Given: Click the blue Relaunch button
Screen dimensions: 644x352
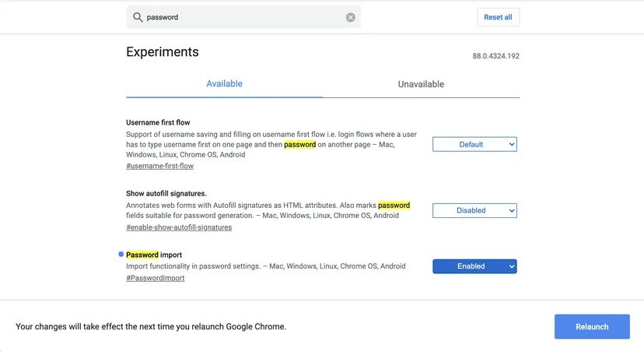Looking at the screenshot, I should (x=592, y=327).
